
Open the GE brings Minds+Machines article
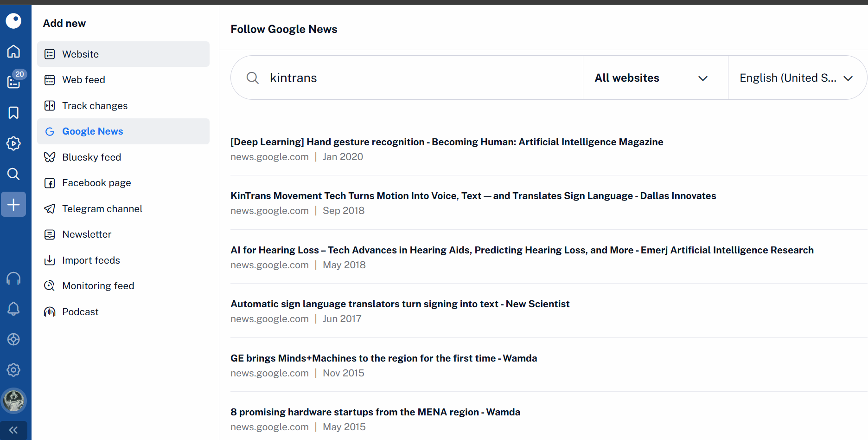click(384, 358)
